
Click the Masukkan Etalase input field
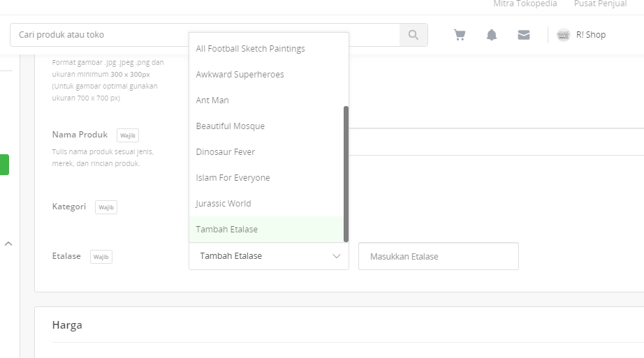pos(438,256)
